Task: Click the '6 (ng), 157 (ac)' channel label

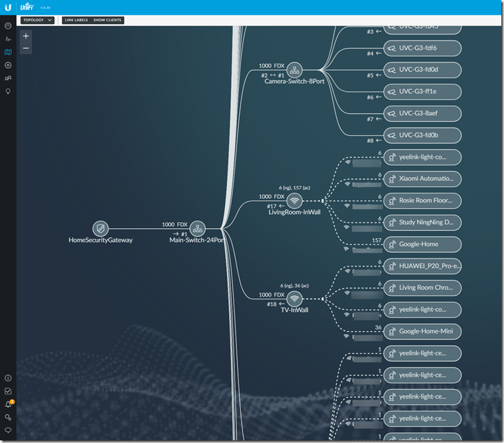Action: tap(294, 188)
